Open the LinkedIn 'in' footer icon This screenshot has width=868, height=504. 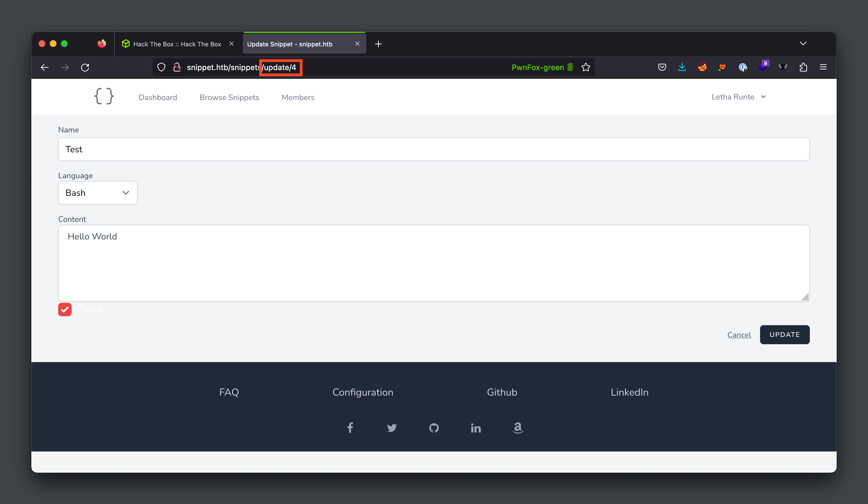point(476,428)
